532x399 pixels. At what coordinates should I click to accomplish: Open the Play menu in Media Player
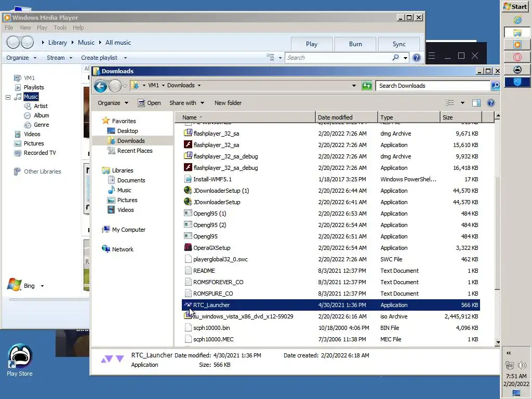pyautogui.click(x=42, y=28)
